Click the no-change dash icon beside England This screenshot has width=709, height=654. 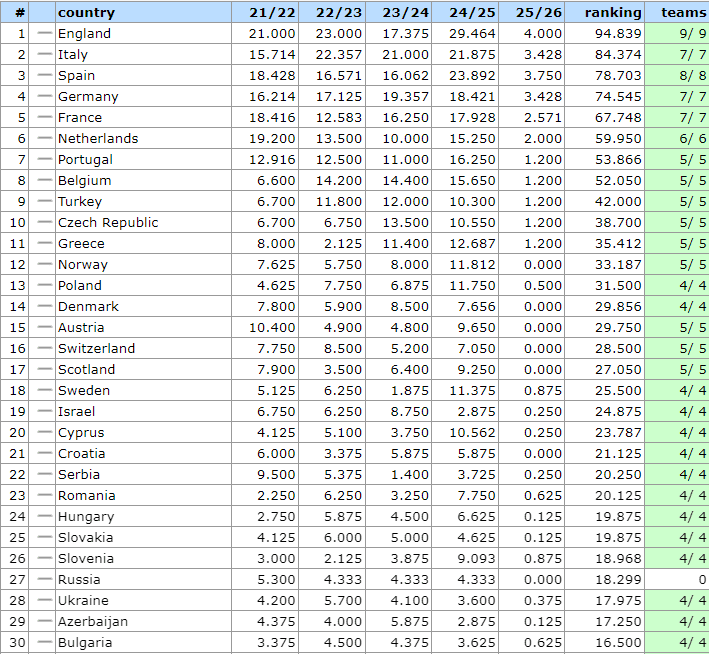click(x=44, y=33)
